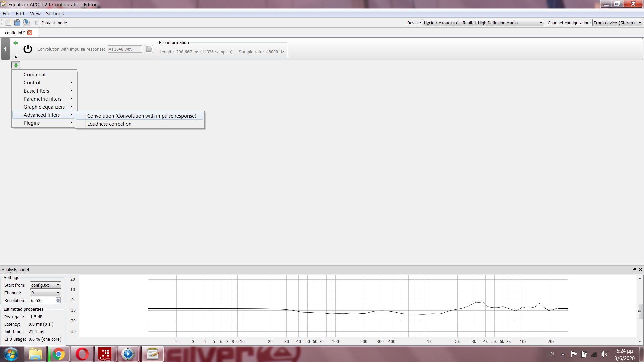Click the Show desktop button at the taskbar end
Viewport: 644px width, 362px height.
[x=642, y=354]
